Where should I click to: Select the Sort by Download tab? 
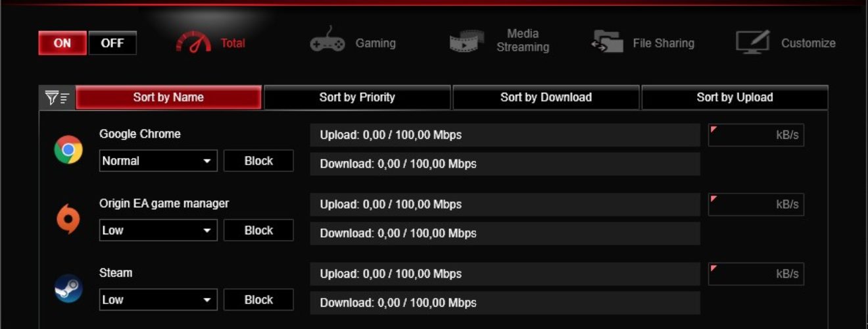coord(546,97)
